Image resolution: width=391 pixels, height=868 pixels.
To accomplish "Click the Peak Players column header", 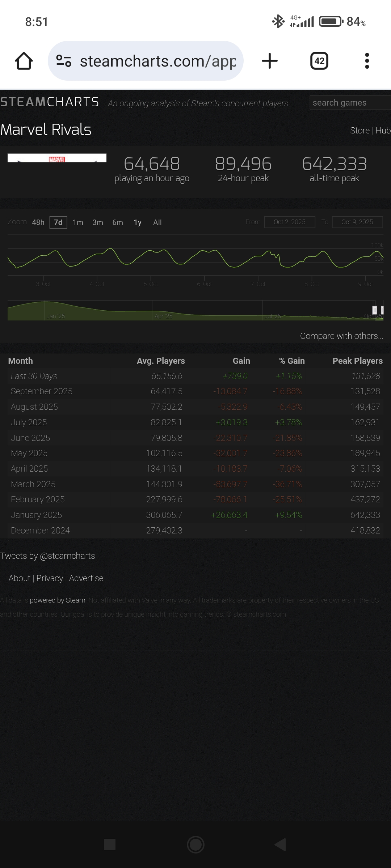I will (x=357, y=361).
